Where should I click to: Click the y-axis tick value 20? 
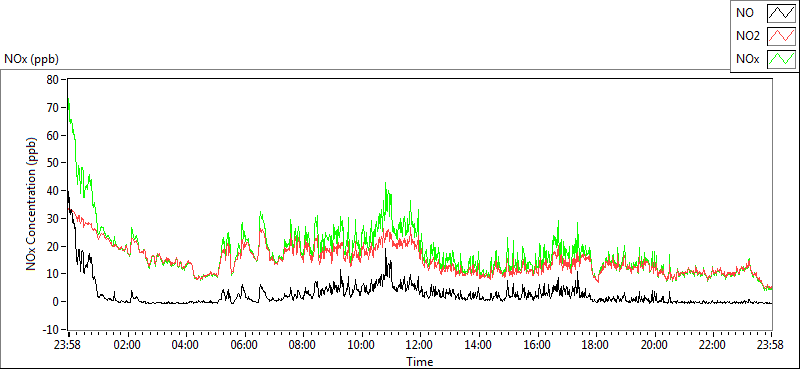point(53,246)
